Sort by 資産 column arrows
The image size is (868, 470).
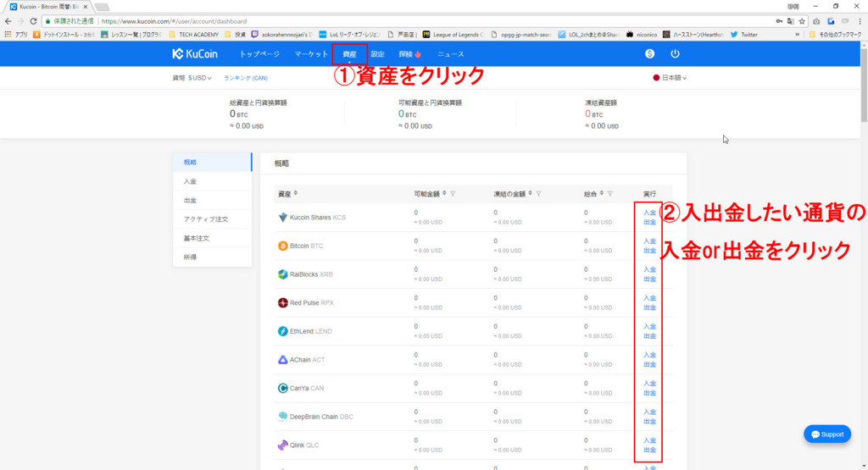tap(296, 194)
